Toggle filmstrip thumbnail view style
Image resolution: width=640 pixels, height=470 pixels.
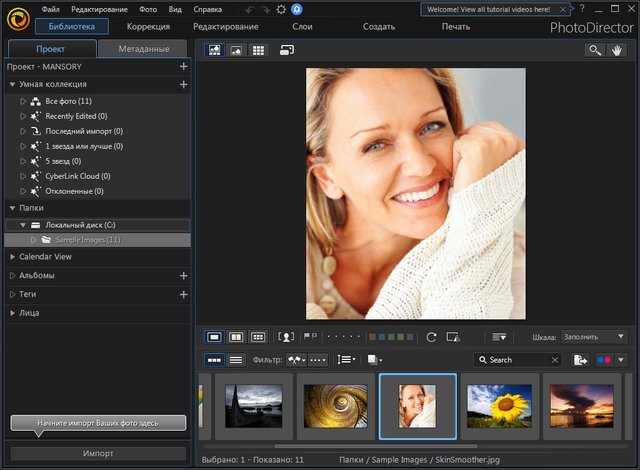214,360
